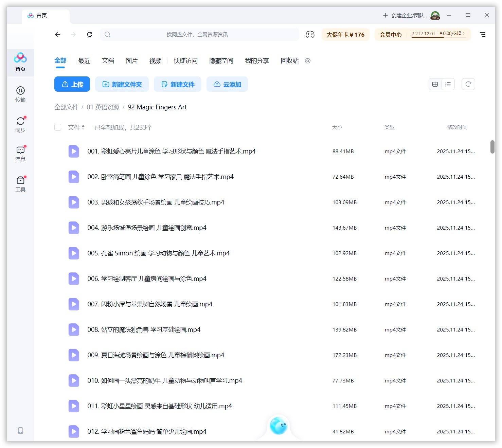Expand 会员中心 storage pricing chevron
The width and height of the screenshot is (502, 448).
coord(464,34)
